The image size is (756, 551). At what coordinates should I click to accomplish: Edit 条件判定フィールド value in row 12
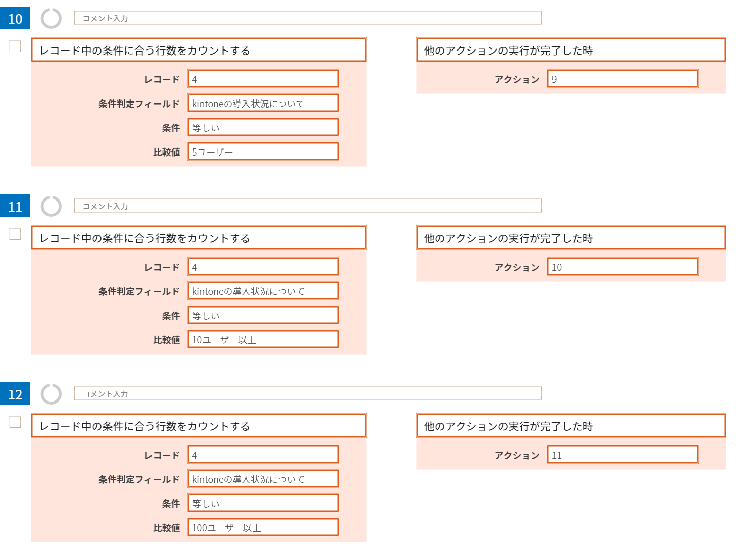coord(263,479)
